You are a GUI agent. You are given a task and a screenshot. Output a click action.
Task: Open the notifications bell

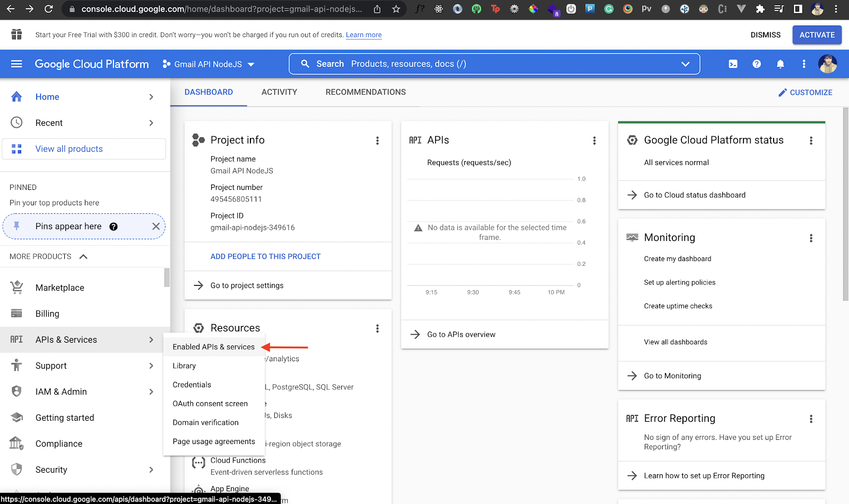780,64
